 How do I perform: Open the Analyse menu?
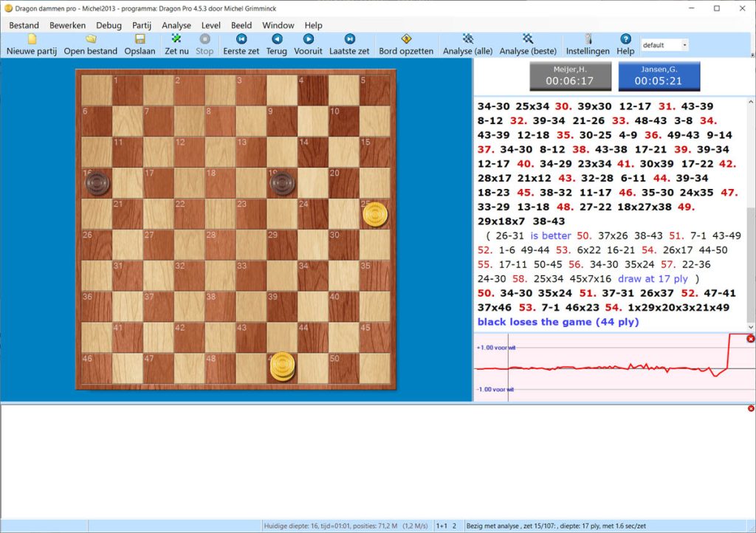176,25
